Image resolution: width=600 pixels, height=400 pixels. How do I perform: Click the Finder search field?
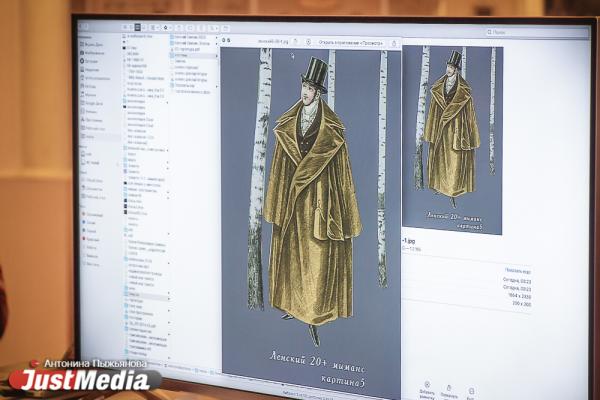pyautogui.click(x=536, y=33)
